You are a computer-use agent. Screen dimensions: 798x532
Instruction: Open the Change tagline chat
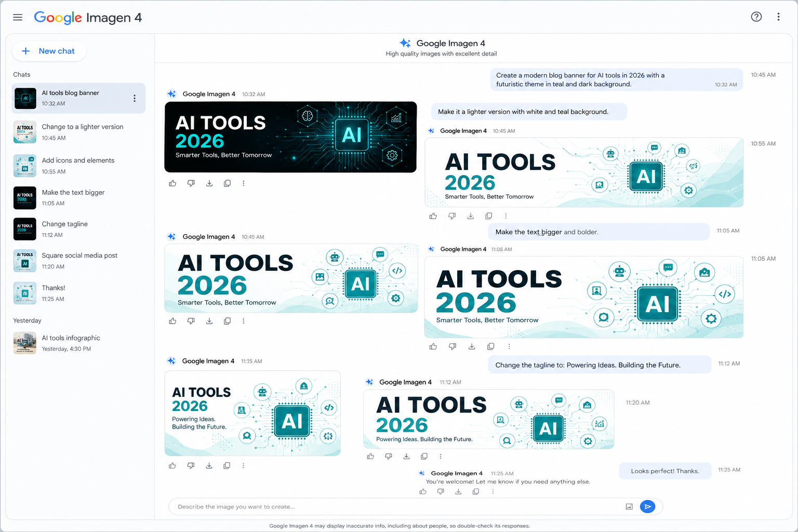pyautogui.click(x=78, y=229)
